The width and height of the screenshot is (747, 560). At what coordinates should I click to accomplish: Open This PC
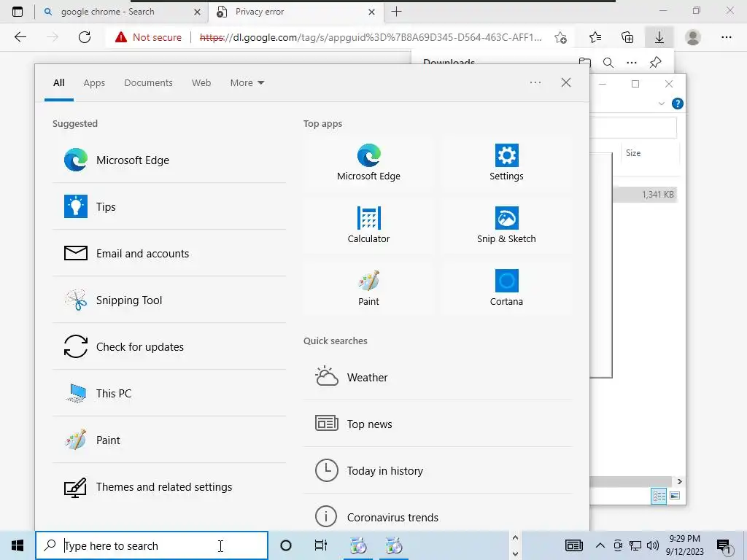[169, 393]
